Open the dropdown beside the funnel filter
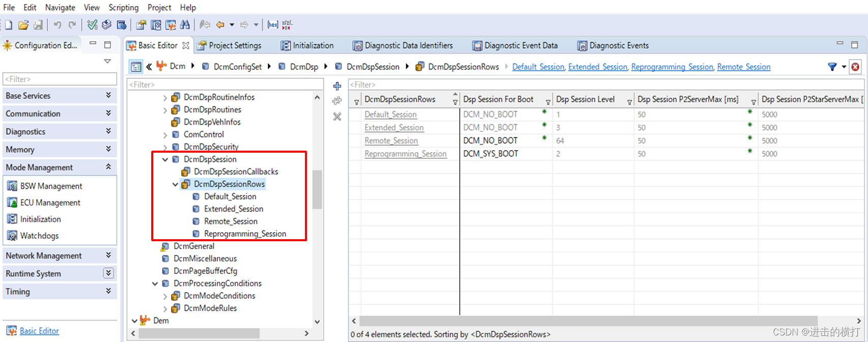Screen dimensions: 868x342 [x=844, y=67]
